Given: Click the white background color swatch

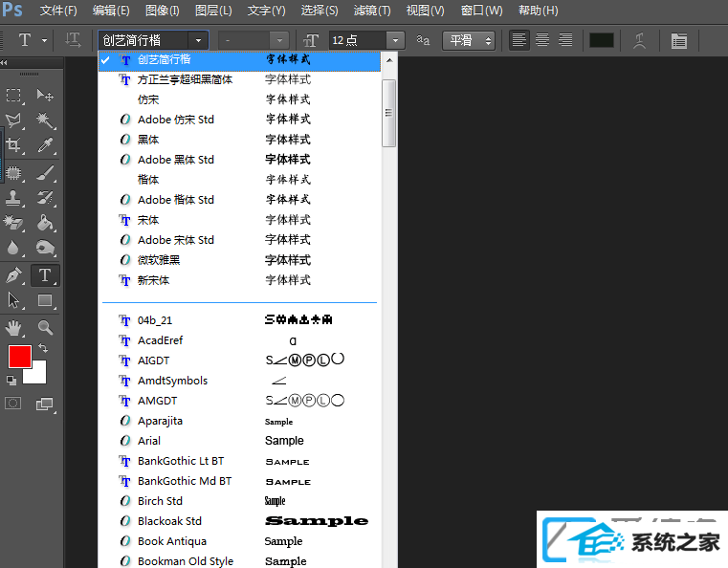Looking at the screenshot, I should (x=38, y=375).
